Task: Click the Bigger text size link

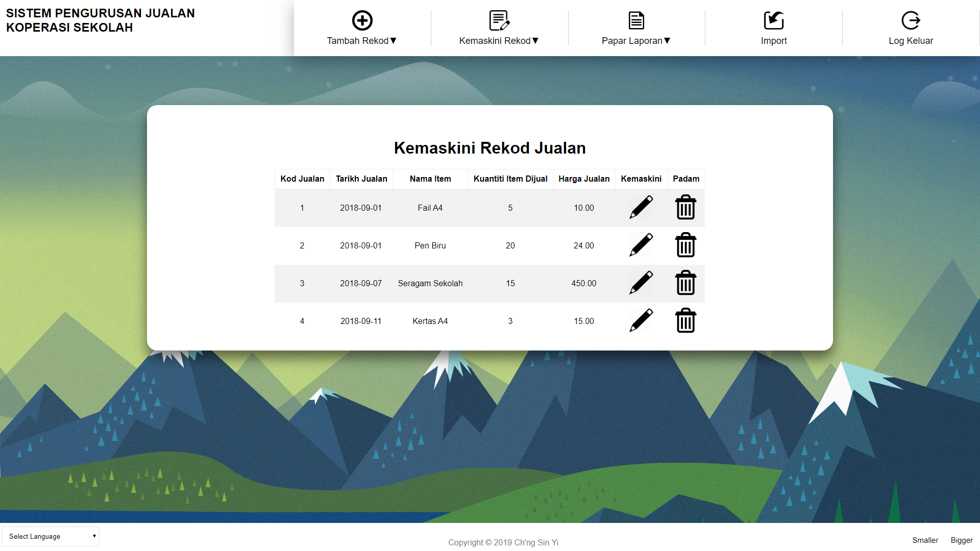Action: 962,540
